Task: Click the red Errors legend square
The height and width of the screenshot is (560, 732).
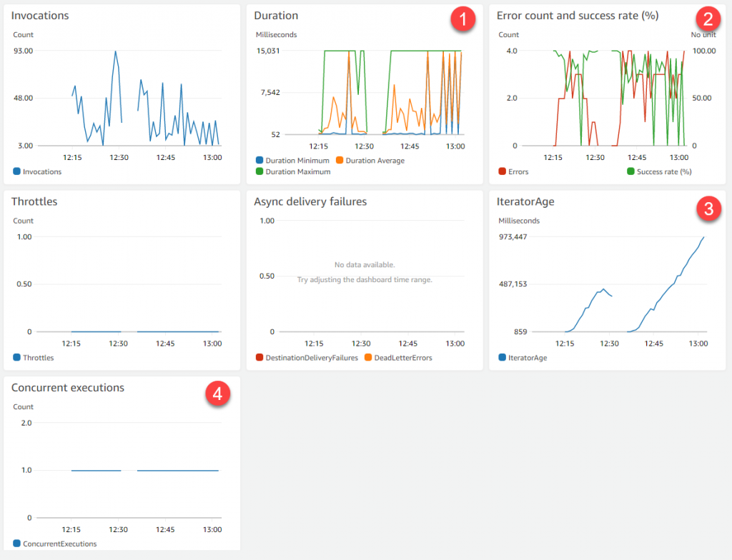Action: (502, 171)
